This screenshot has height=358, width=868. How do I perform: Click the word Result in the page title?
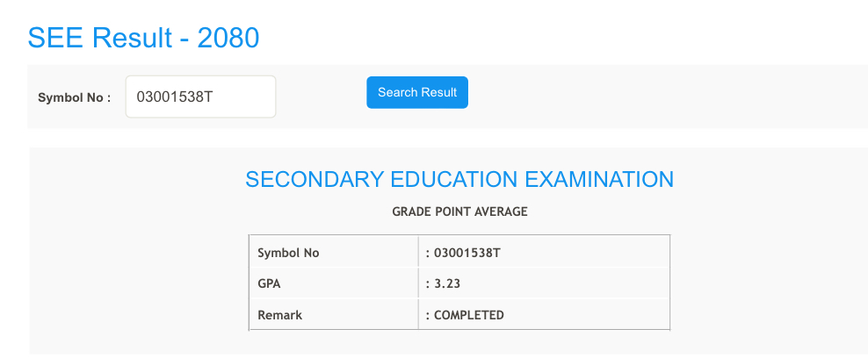pyautogui.click(x=134, y=38)
